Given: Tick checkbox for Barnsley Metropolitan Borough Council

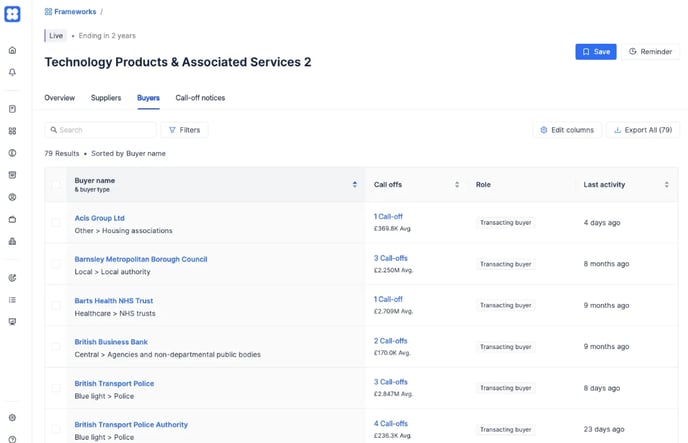Looking at the screenshot, I should 56,264.
